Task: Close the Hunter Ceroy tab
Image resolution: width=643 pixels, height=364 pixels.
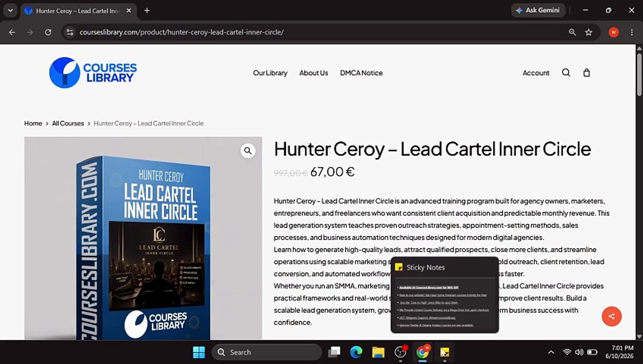Action: click(x=128, y=11)
